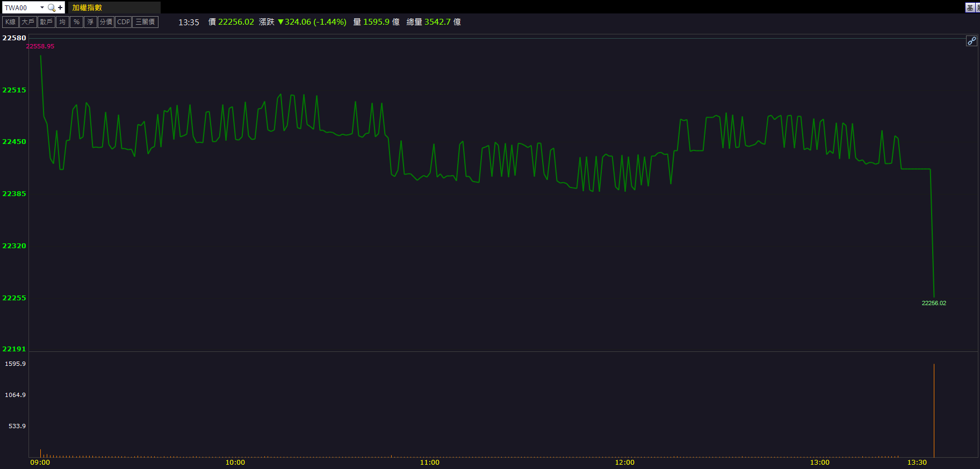The width and height of the screenshot is (980, 469).
Task: Click the 09:00 time axis marker
Action: 40,463
